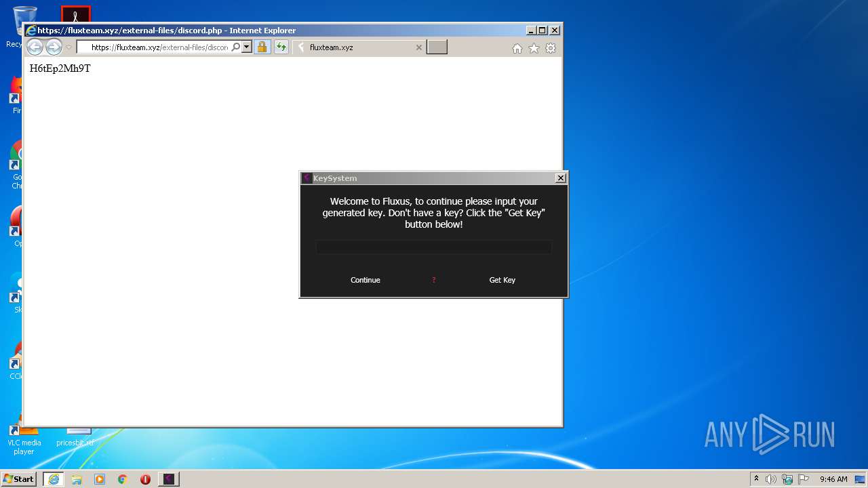Open the Action Center flag icon
The width and height of the screenshot is (868, 488).
[x=804, y=479]
